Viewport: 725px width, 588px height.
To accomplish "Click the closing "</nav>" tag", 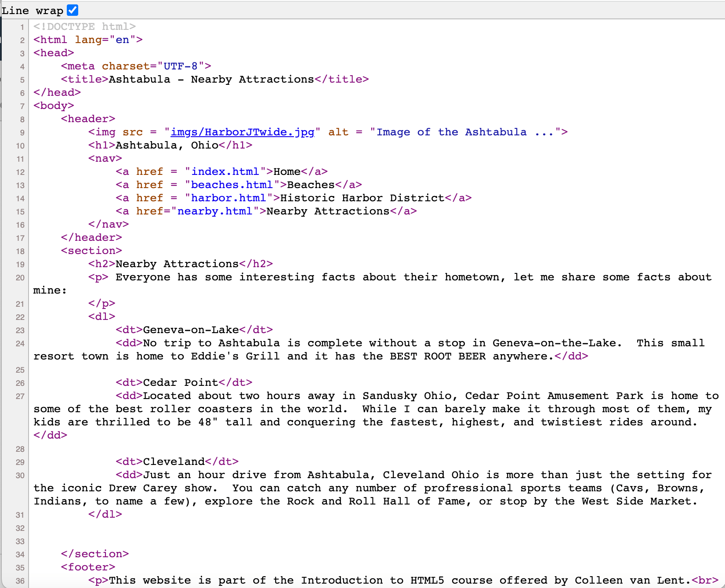I will pos(109,224).
